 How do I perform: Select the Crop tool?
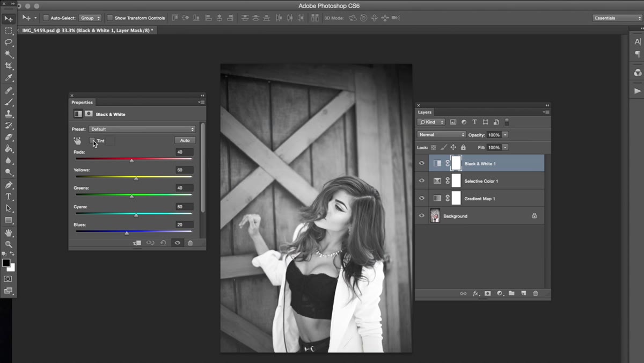(9, 66)
